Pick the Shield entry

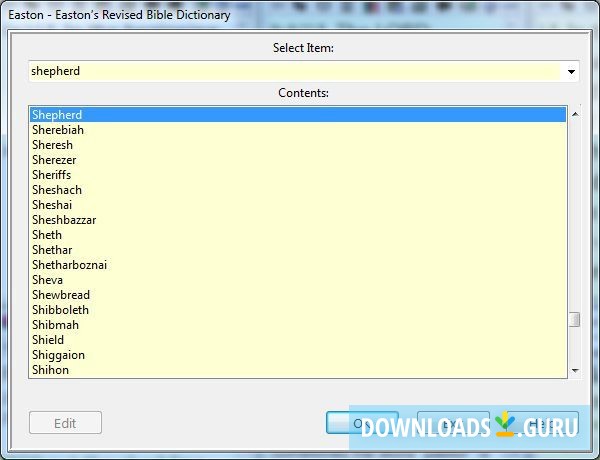point(298,340)
